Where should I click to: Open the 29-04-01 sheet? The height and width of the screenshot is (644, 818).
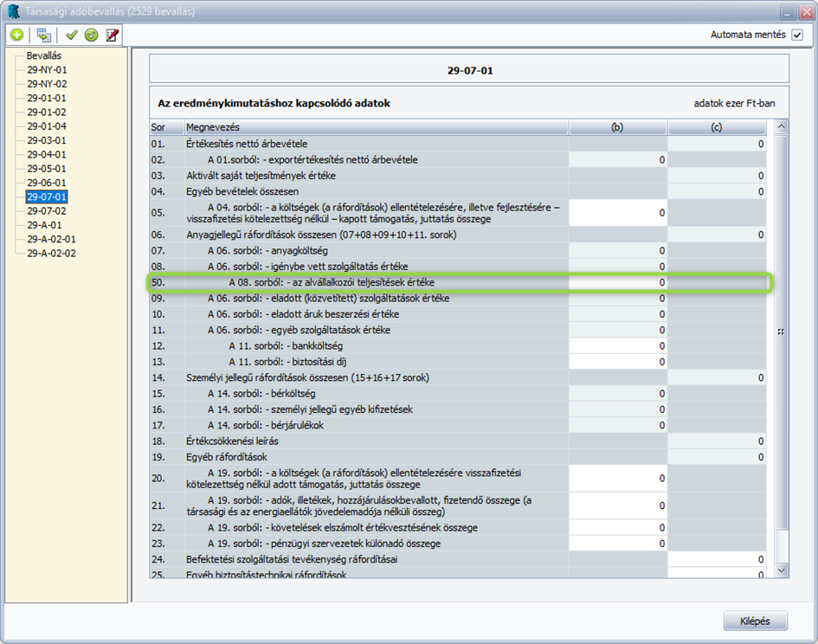click(x=47, y=154)
